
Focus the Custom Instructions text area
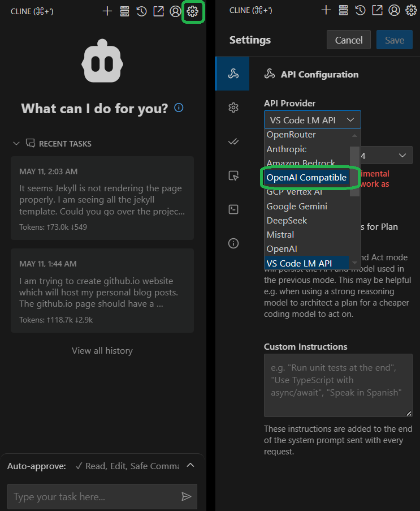click(338, 385)
